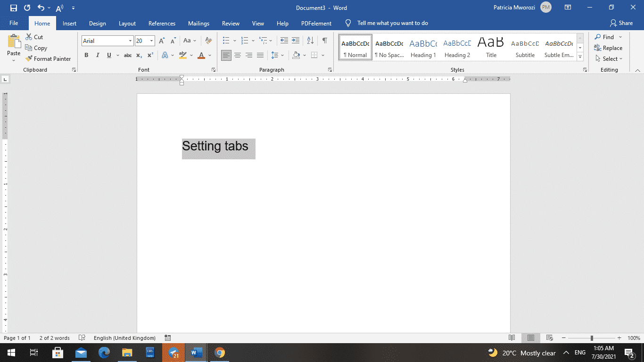Screen dimensions: 644x362
Task: Open the Sort dialog
Action: coord(310,41)
